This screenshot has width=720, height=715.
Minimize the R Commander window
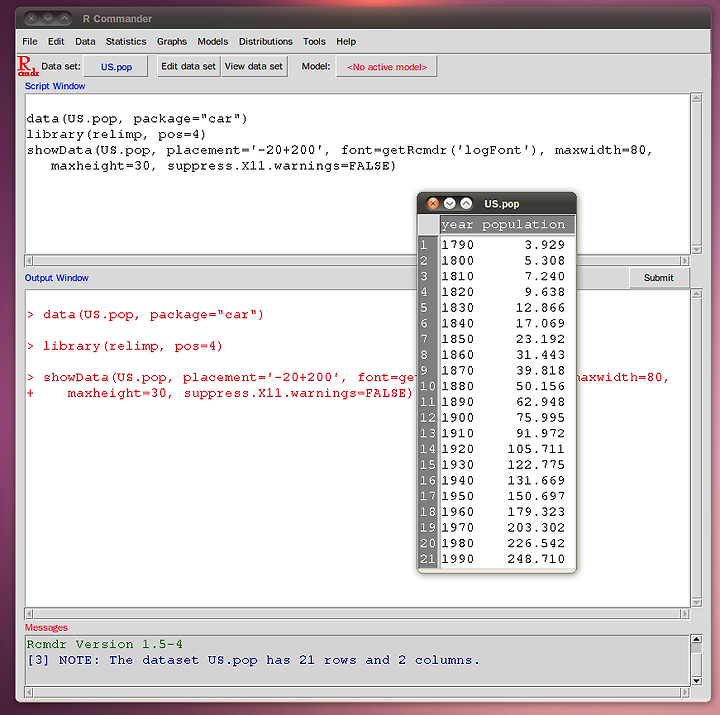pyautogui.click(x=48, y=18)
